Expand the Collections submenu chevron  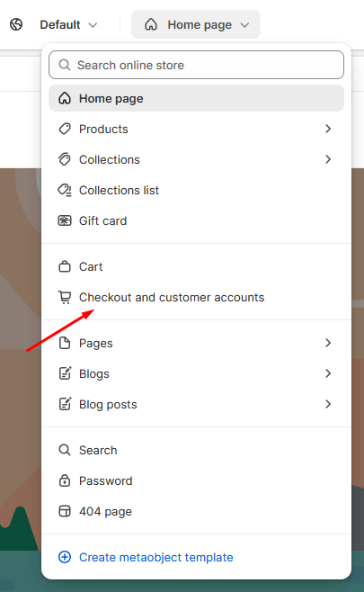pos(328,159)
